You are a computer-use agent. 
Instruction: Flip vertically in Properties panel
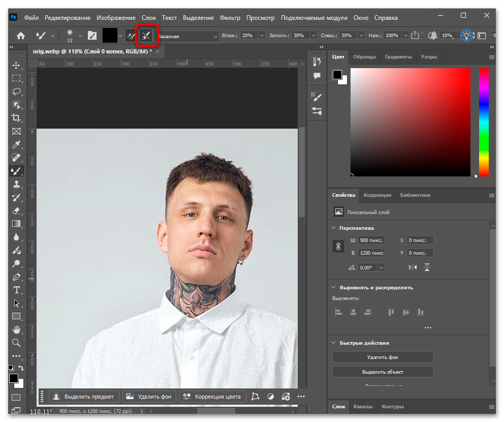427,267
